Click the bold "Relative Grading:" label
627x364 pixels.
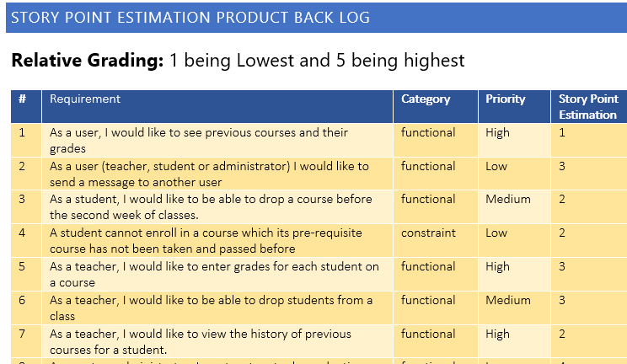coord(87,61)
